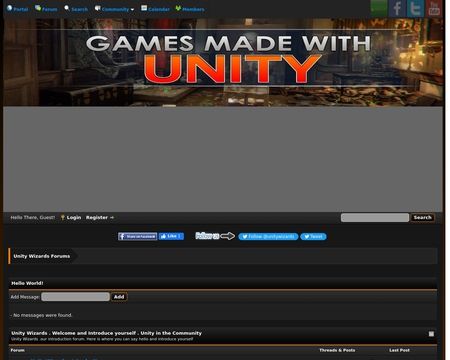Click the Facebook Like button
Viewport: 450px width, 360px height.
(171, 236)
